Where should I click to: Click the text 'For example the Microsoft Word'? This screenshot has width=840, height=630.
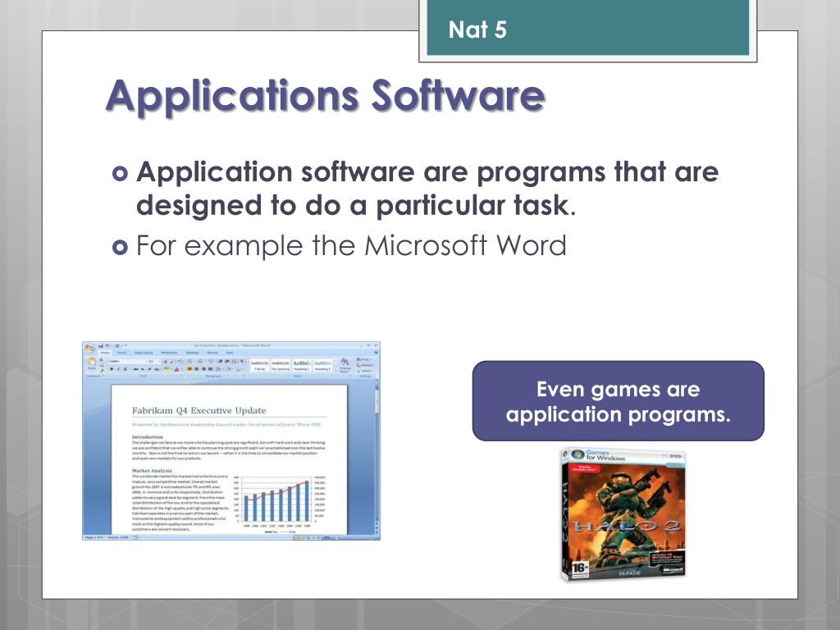click(x=351, y=246)
